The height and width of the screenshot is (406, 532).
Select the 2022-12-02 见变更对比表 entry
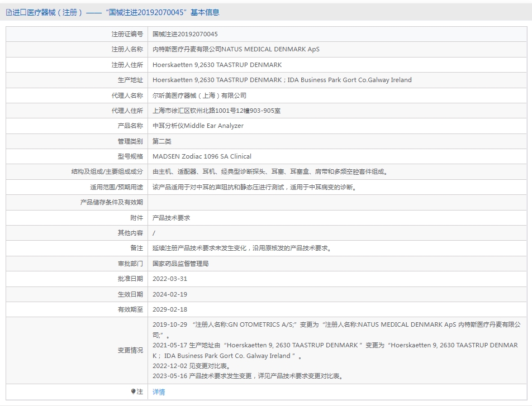pyautogui.click(x=192, y=366)
